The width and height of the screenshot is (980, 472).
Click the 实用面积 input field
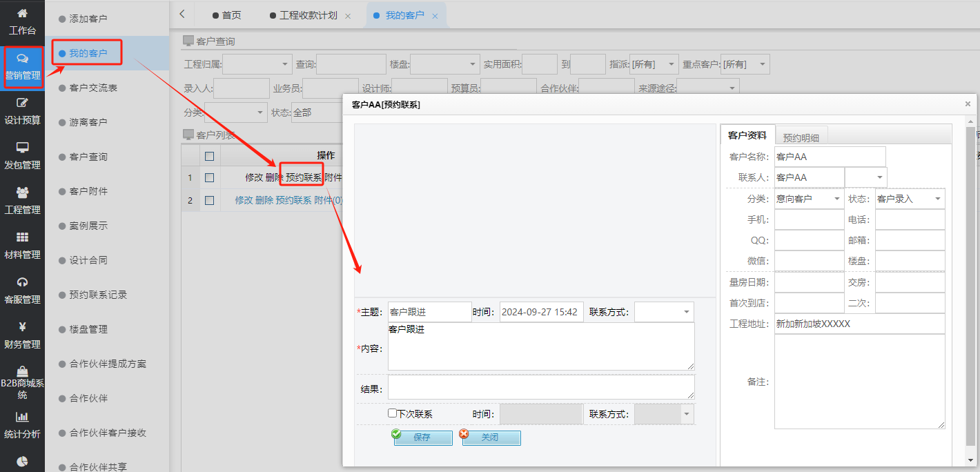tap(540, 63)
